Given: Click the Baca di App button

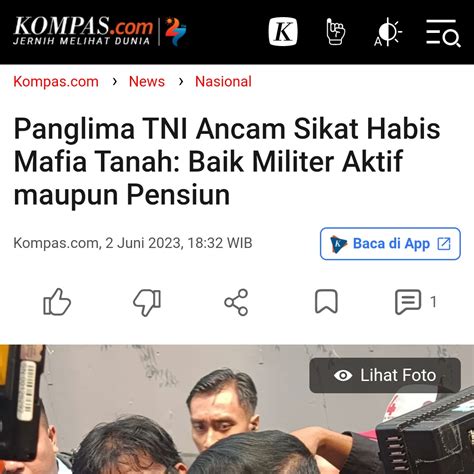Looking at the screenshot, I should pyautogui.click(x=390, y=244).
